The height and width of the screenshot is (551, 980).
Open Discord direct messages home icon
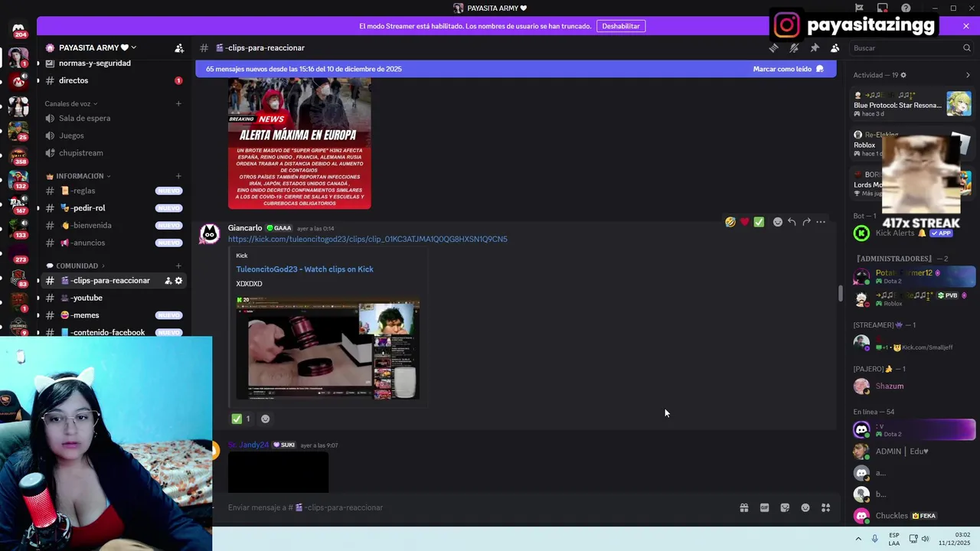point(18,28)
